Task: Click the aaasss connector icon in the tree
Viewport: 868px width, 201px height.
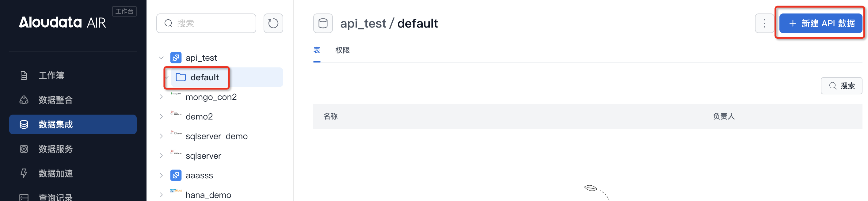Action: point(176,175)
